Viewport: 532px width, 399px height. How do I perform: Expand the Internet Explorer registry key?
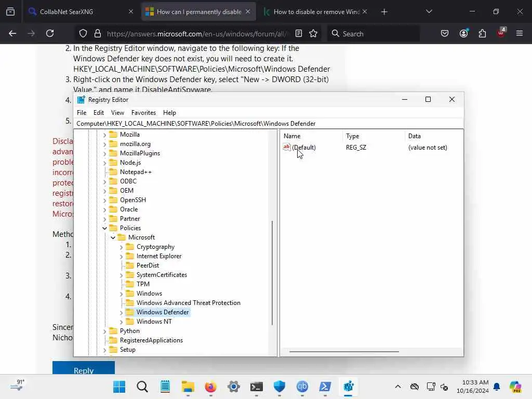[122, 257]
